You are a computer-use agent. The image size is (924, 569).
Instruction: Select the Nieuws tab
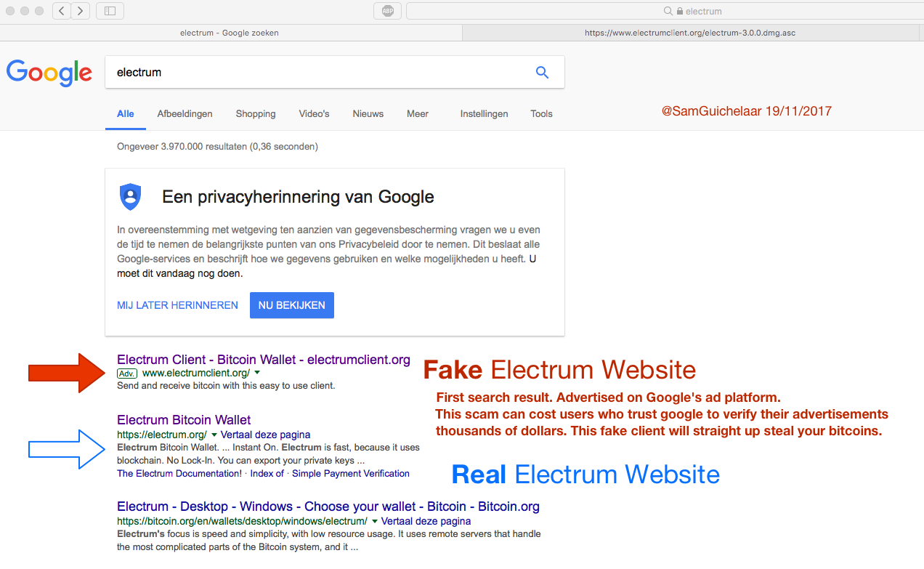[368, 114]
